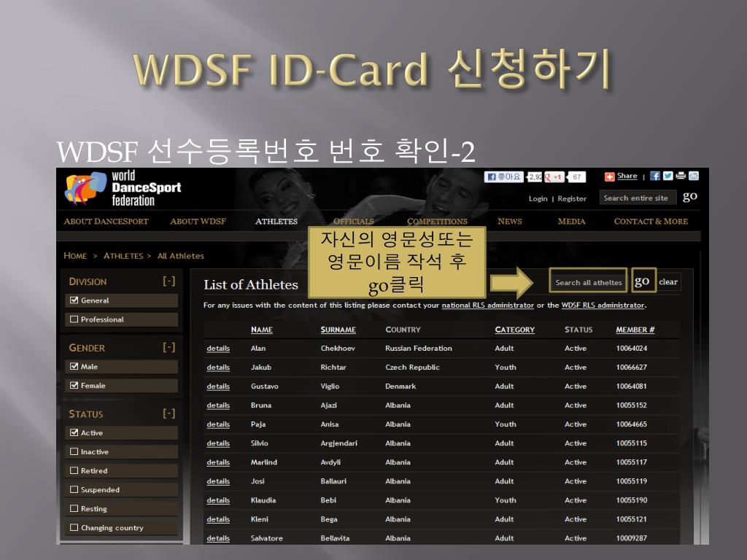Open the Contact & More menu
747x560 pixels.
pos(651,222)
